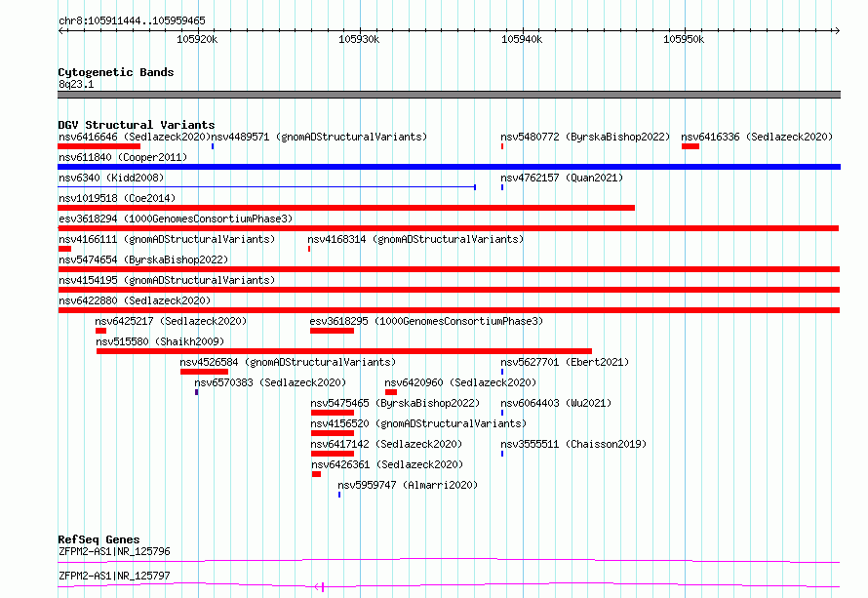This screenshot has width=868, height=598.
Task: Click the 105950k ruler tick label
Action: [684, 39]
